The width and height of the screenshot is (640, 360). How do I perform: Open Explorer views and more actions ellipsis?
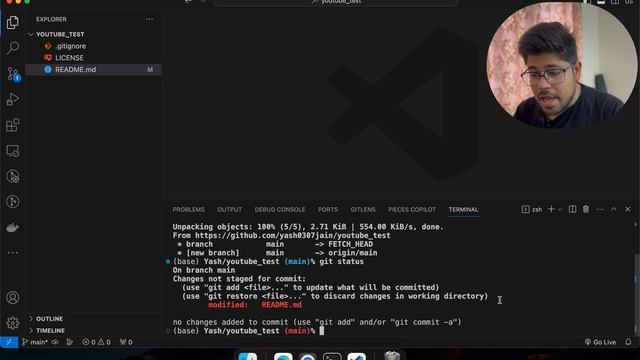coord(149,19)
